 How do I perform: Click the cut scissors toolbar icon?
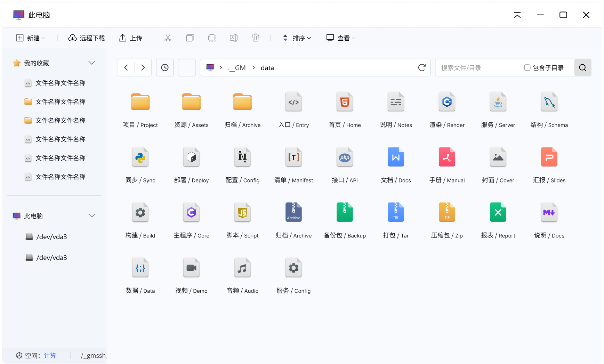pyautogui.click(x=168, y=38)
